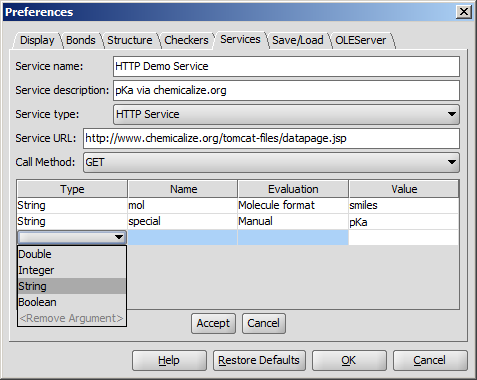Click the Evaluation column header
Viewport: 477px width, 380px height.
coord(293,189)
